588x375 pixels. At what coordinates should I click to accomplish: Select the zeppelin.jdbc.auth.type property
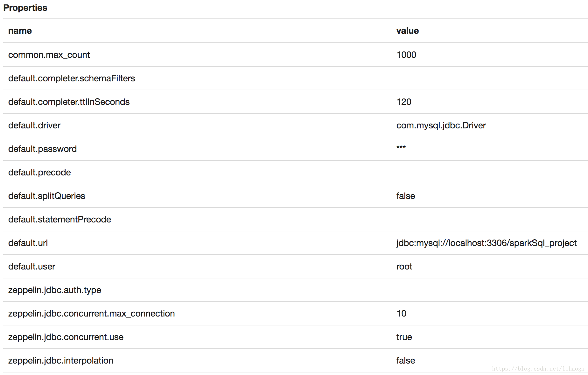coord(55,290)
